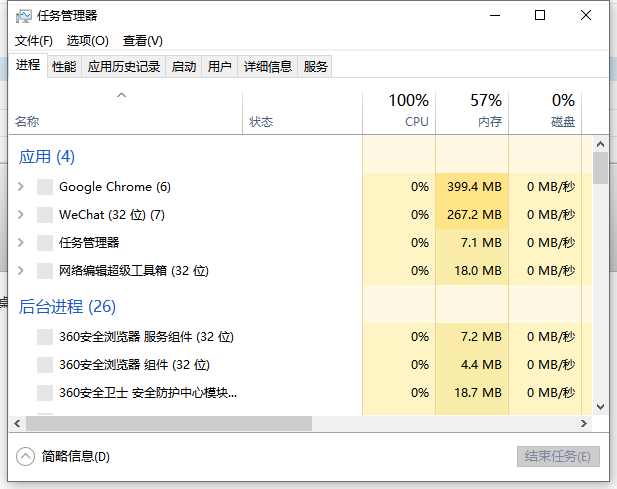Switch to the 启动 tab
This screenshot has height=489, width=617.
click(184, 67)
